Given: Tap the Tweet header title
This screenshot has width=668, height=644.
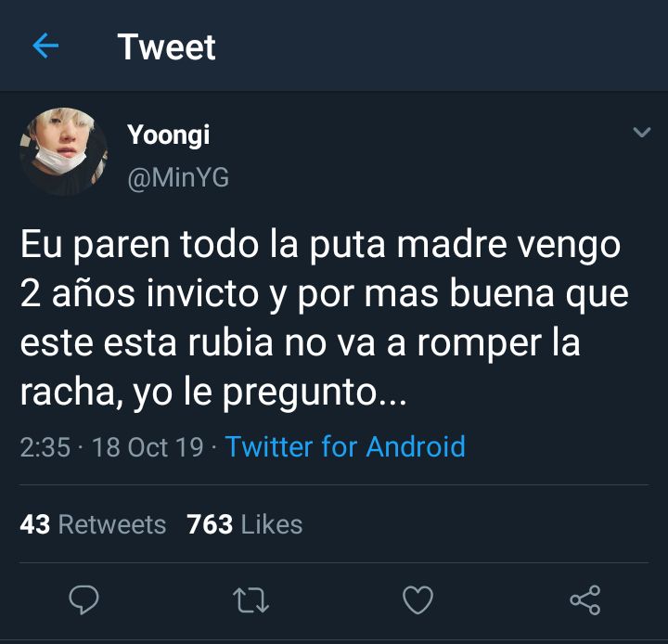Looking at the screenshot, I should pyautogui.click(x=167, y=47).
